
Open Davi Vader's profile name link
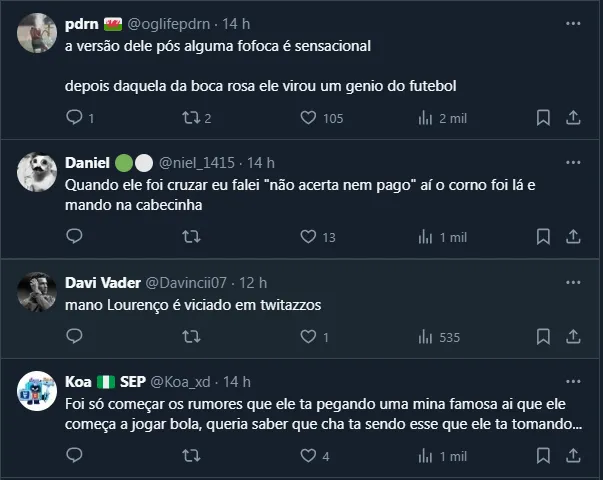103,283
